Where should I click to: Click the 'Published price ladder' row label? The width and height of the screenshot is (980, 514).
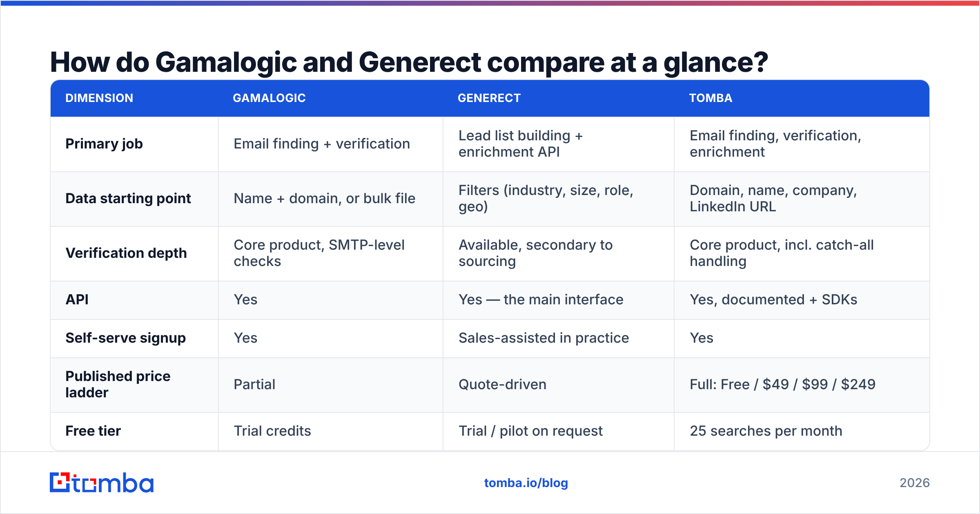pyautogui.click(x=118, y=384)
